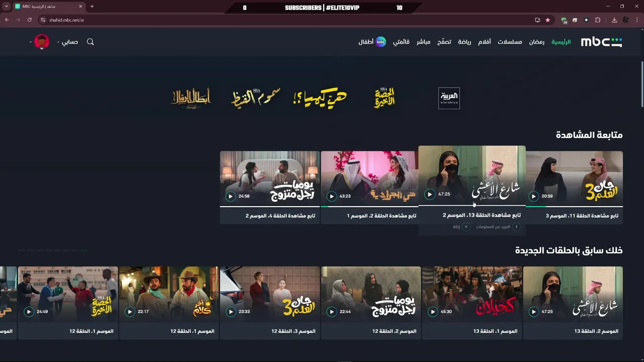The image size is (644, 362).
Task: Open the مباشر live menu item
Action: coord(423,42)
